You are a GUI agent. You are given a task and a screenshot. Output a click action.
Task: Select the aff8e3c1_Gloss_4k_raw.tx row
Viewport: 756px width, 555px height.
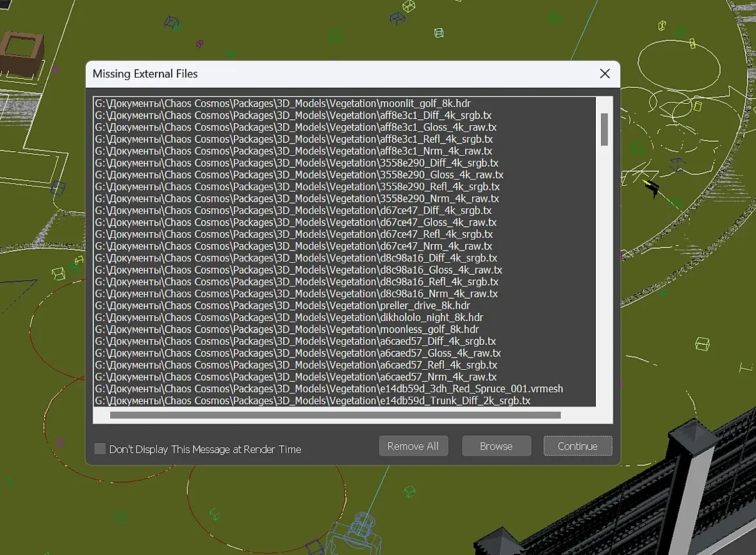(345, 128)
